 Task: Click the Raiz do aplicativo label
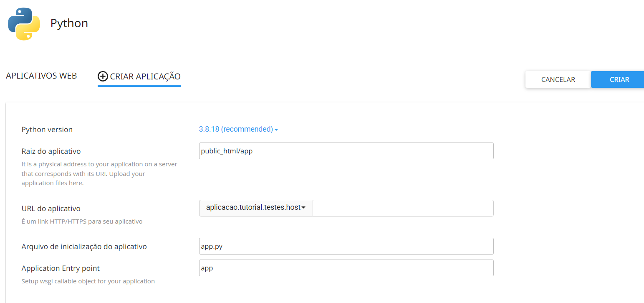51,151
